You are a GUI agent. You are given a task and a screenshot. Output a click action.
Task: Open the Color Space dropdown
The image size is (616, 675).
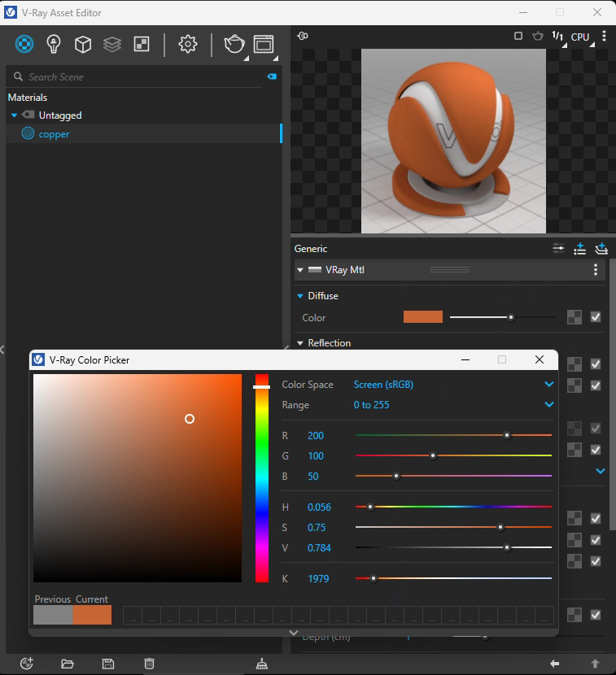point(453,385)
